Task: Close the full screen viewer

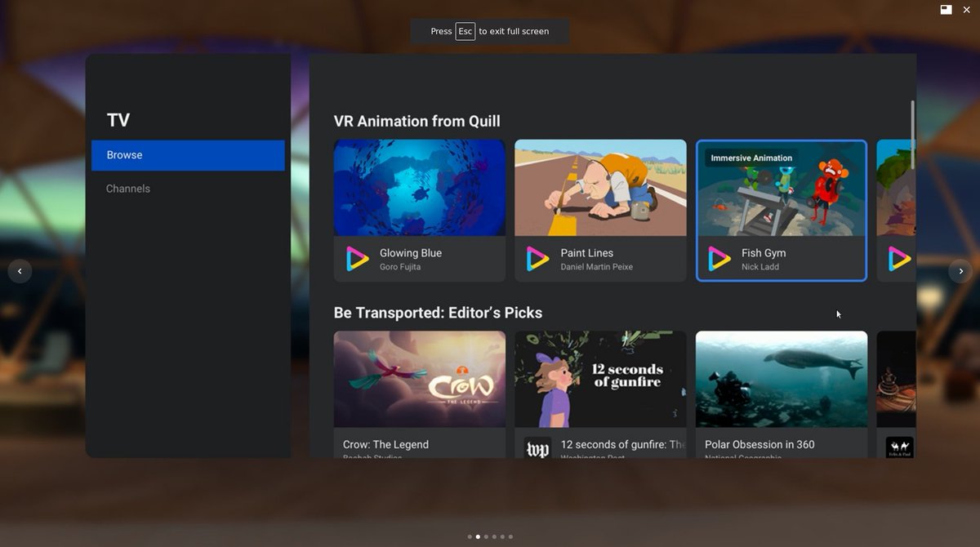Action: (x=967, y=9)
